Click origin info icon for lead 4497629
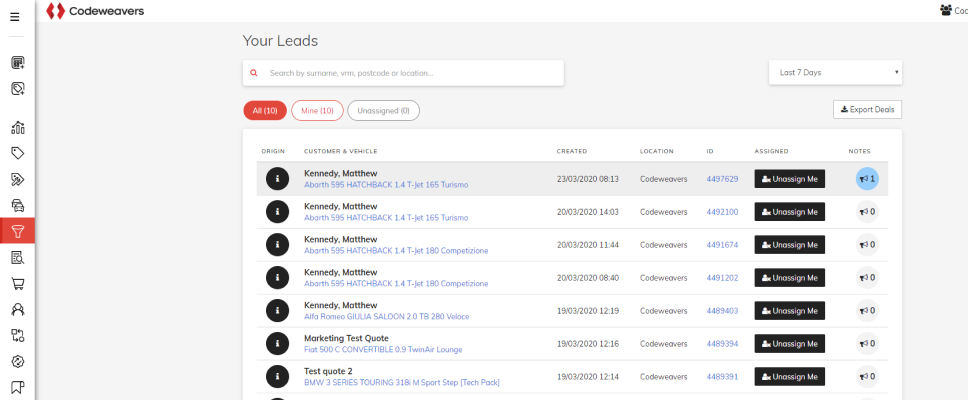The width and height of the screenshot is (968, 400). coord(278,179)
